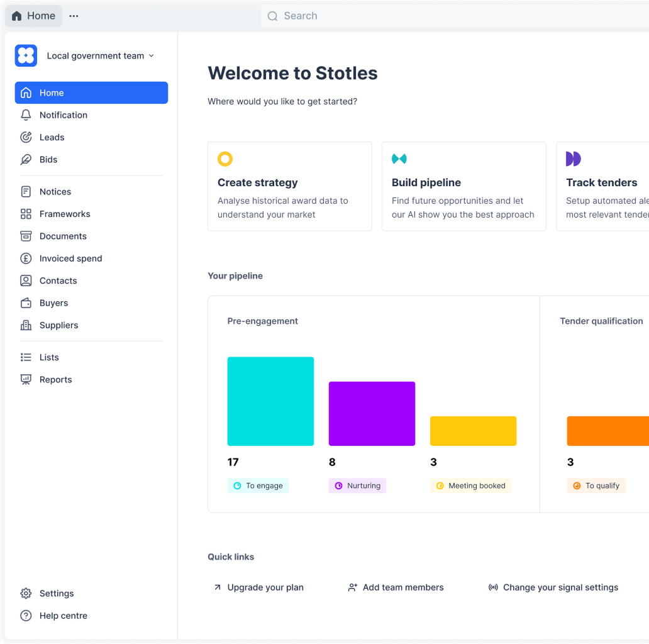Open Buyers in the sidebar
649x644 pixels.
click(91, 303)
